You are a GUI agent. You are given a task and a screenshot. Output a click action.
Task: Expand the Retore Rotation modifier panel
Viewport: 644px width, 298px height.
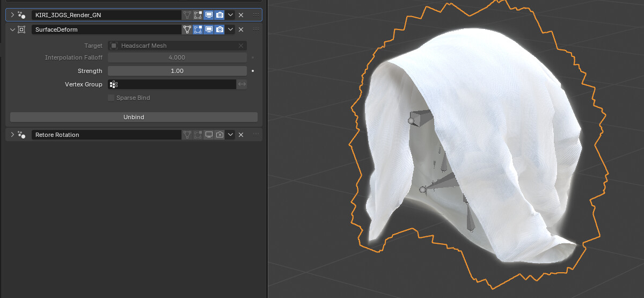click(x=12, y=135)
